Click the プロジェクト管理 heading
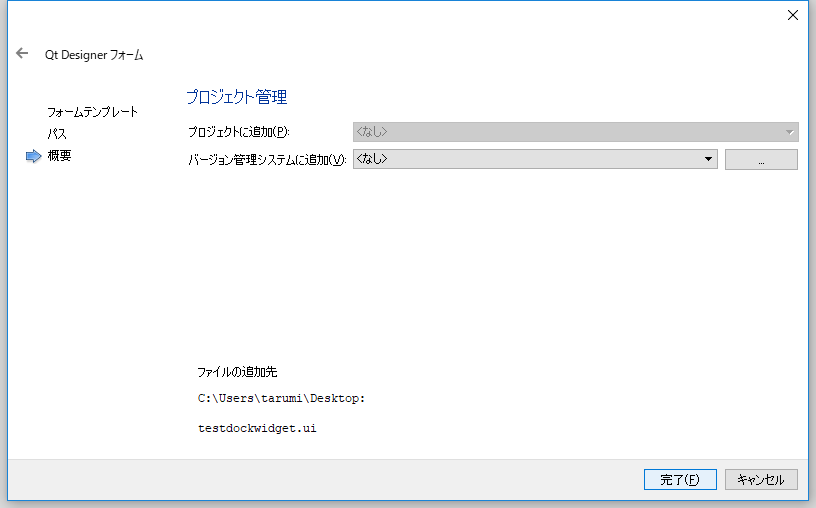This screenshot has width=816, height=508. (236, 97)
